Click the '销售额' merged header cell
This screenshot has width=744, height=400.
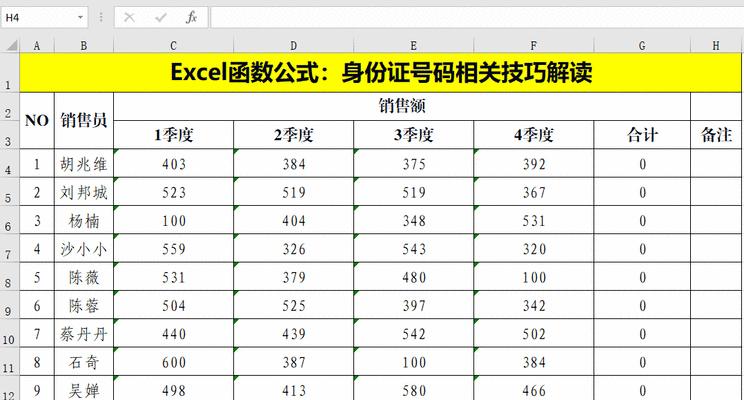tap(402, 106)
